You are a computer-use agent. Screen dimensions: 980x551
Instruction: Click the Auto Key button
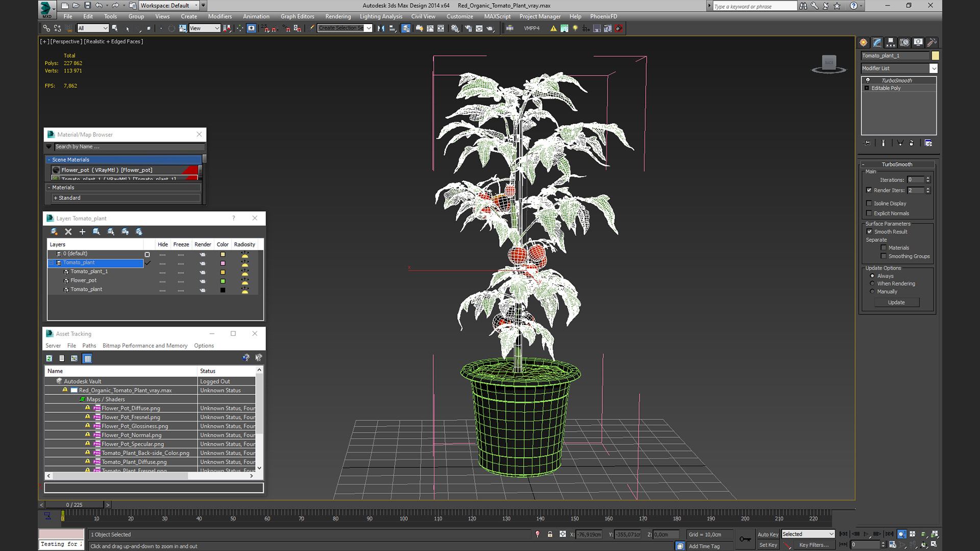[x=768, y=534]
